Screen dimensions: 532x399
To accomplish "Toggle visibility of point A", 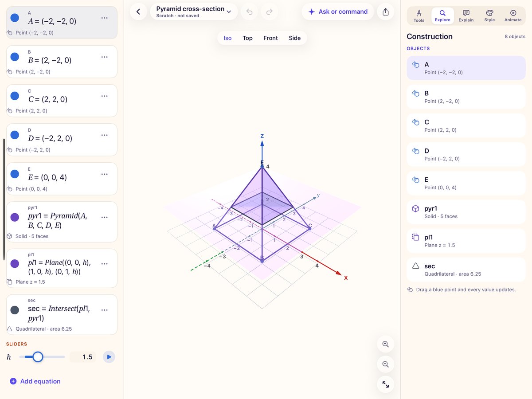I will tap(15, 18).
